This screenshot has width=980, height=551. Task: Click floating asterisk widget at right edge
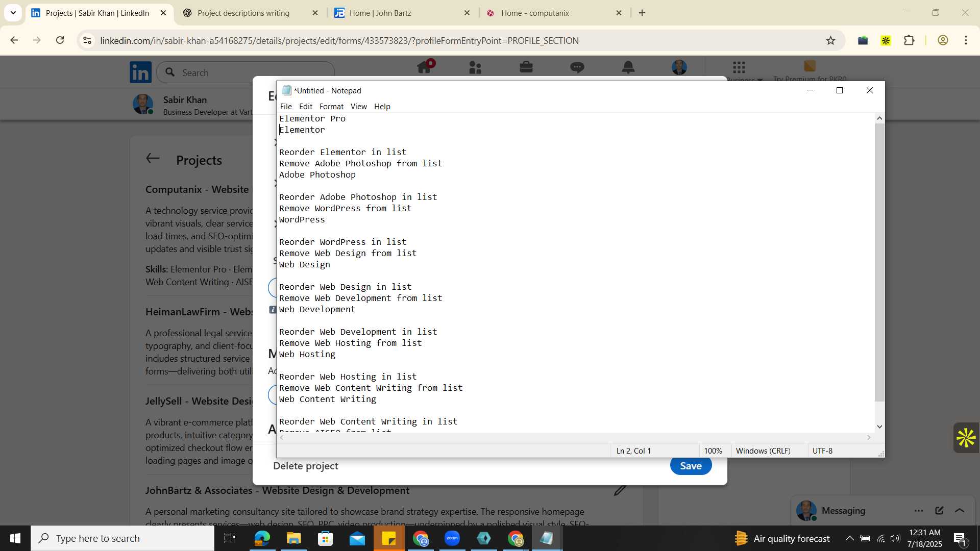tap(966, 438)
